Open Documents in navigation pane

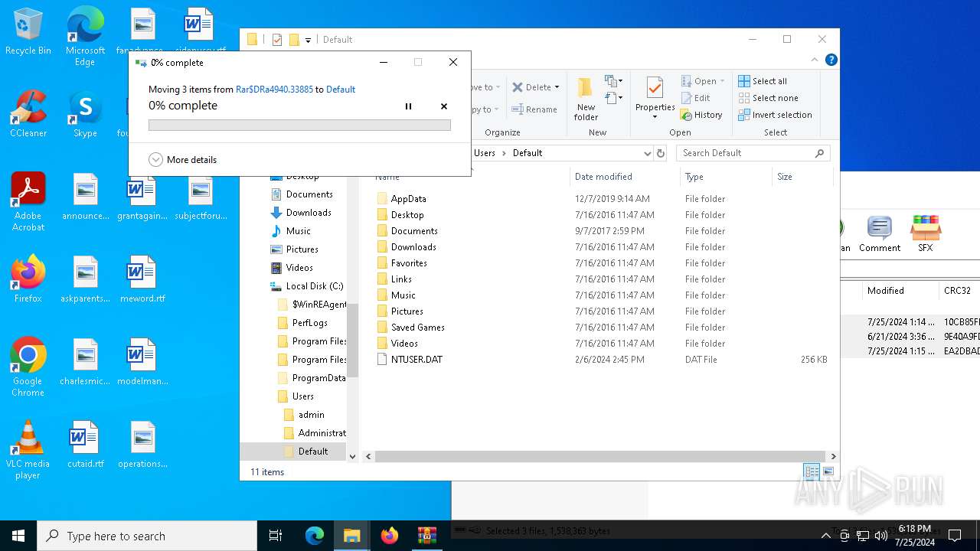tap(309, 194)
